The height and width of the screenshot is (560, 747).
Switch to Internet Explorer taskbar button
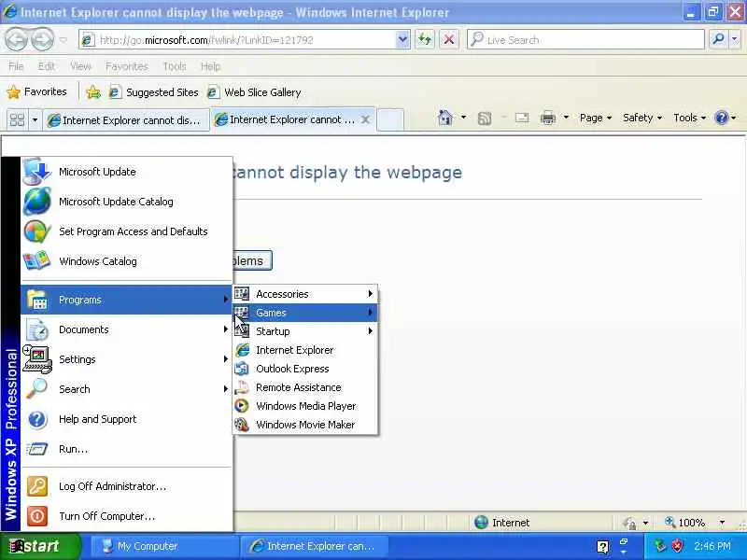coord(315,546)
